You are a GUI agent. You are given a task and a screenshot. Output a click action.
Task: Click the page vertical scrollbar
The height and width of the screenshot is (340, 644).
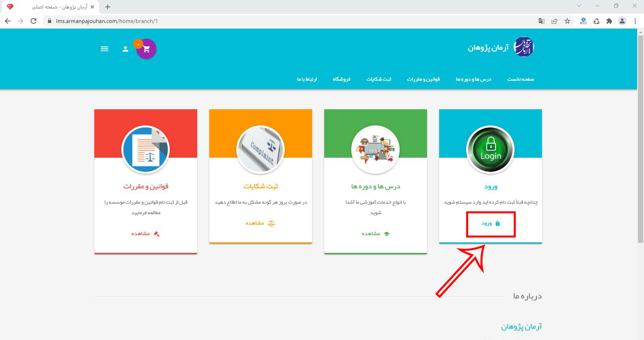[640, 137]
